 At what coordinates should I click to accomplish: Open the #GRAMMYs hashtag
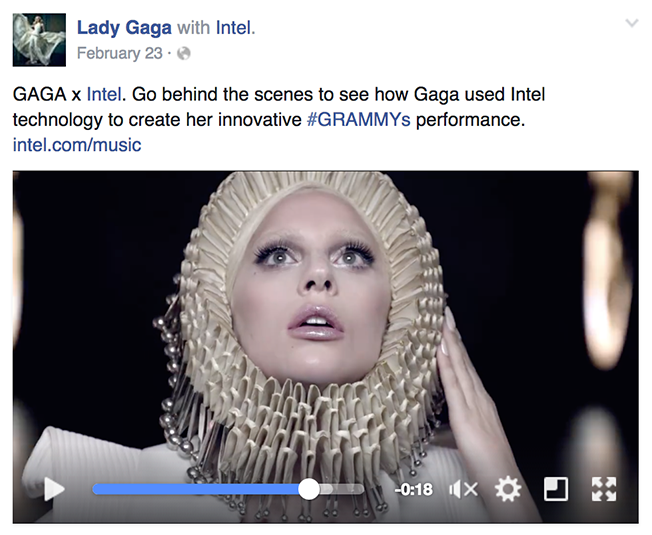(358, 120)
